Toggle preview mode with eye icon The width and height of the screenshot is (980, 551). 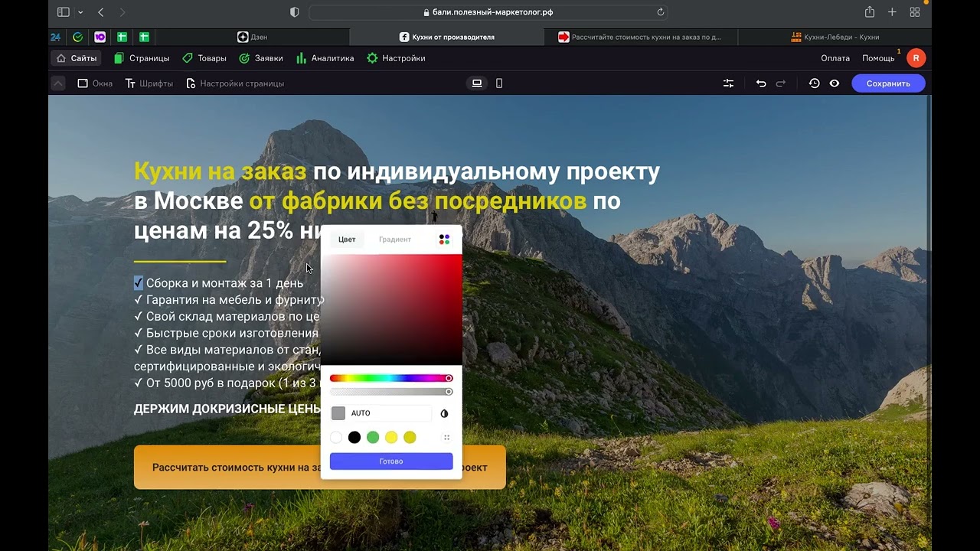pos(835,83)
